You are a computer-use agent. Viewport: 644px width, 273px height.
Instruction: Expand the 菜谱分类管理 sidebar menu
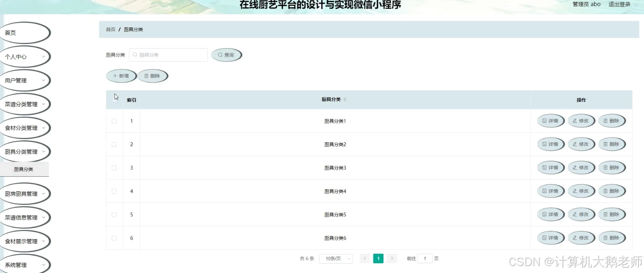click(x=24, y=104)
